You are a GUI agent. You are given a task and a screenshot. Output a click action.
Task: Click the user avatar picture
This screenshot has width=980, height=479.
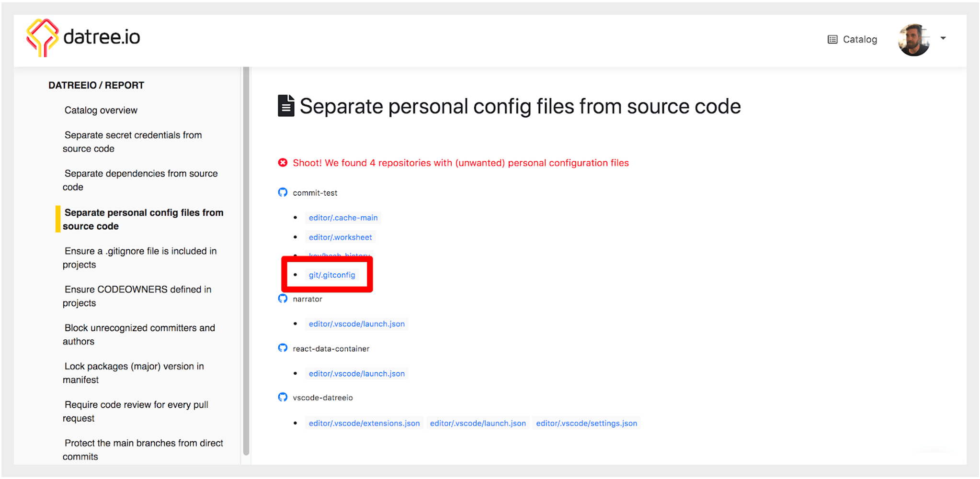[x=914, y=40]
